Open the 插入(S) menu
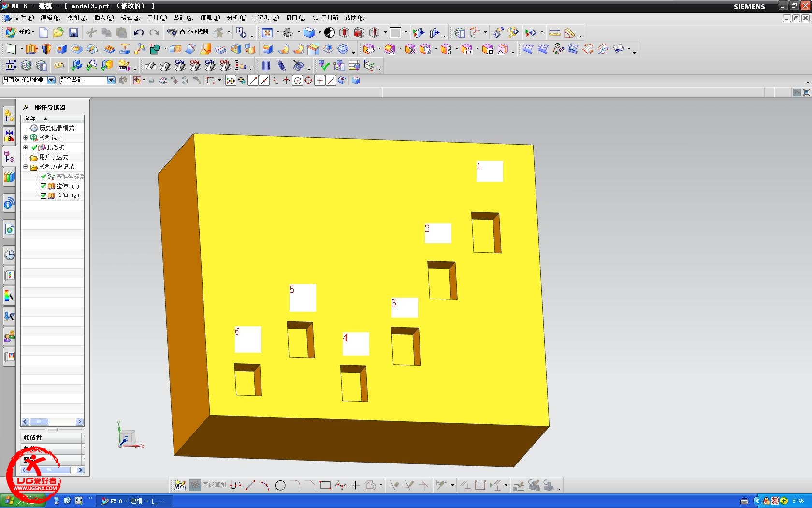 (x=103, y=18)
